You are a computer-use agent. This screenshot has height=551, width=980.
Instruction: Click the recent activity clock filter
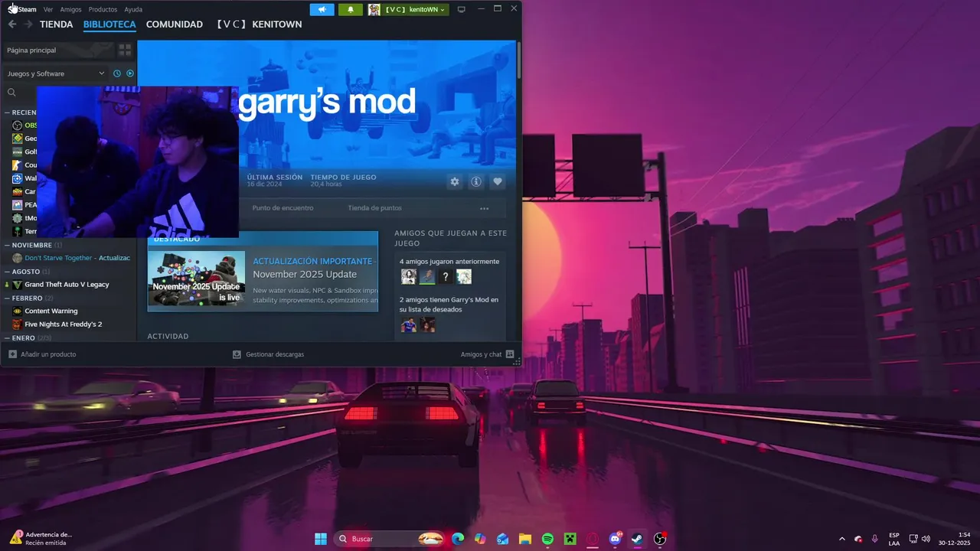(x=117, y=73)
